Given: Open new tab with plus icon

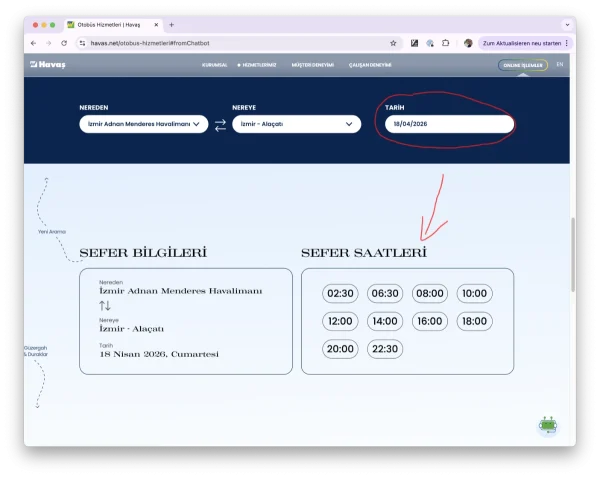Looking at the screenshot, I should (x=171, y=25).
